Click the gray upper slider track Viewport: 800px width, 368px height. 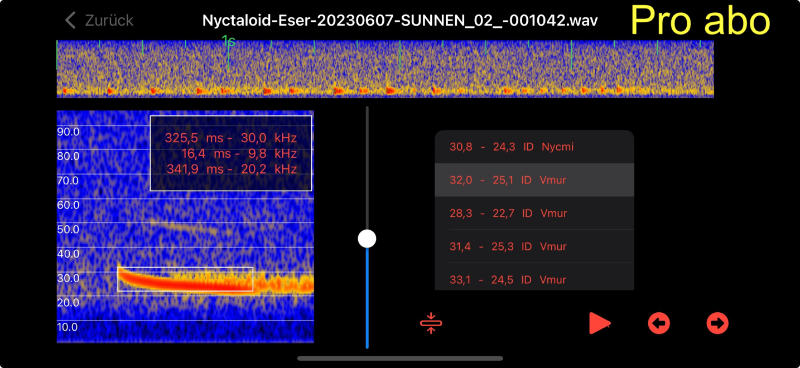click(367, 168)
